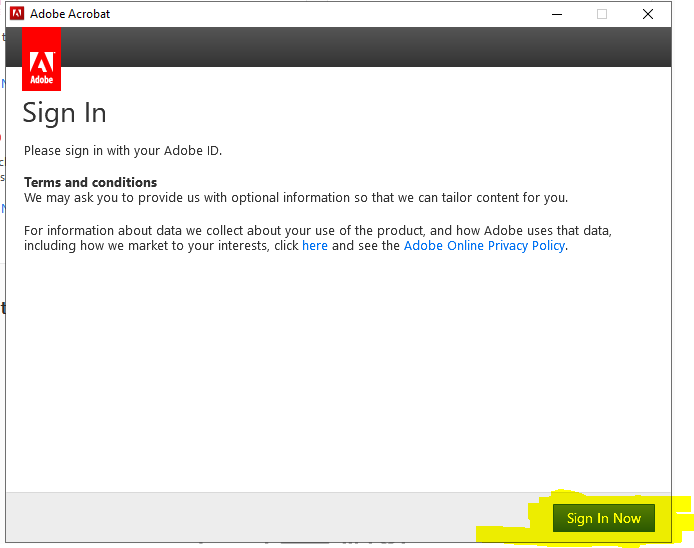Close the Adobe Acrobat sign-in dialog
This screenshot has height=548, width=694.
(x=648, y=14)
